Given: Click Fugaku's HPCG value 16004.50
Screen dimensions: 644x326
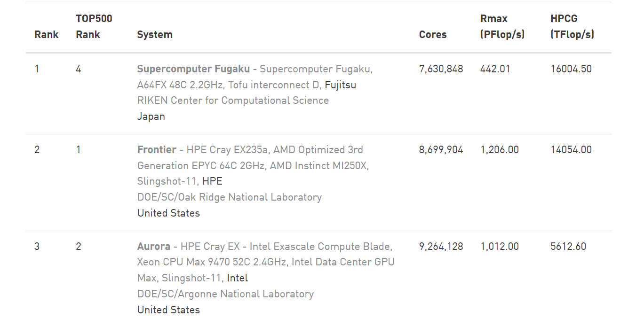Looking at the screenshot, I should coord(571,69).
